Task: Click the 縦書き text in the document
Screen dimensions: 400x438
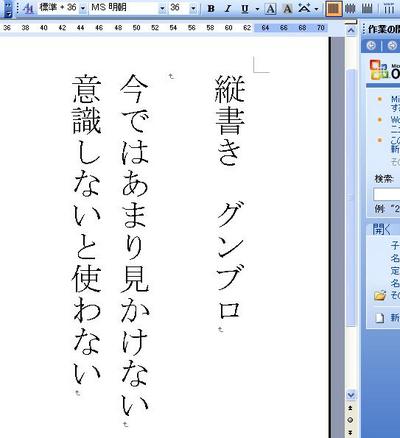Action: point(230,120)
